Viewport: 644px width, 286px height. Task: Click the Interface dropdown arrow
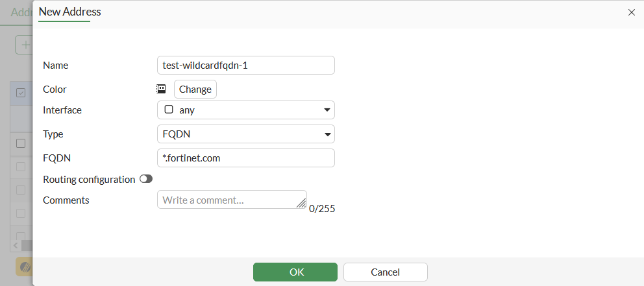tap(327, 110)
